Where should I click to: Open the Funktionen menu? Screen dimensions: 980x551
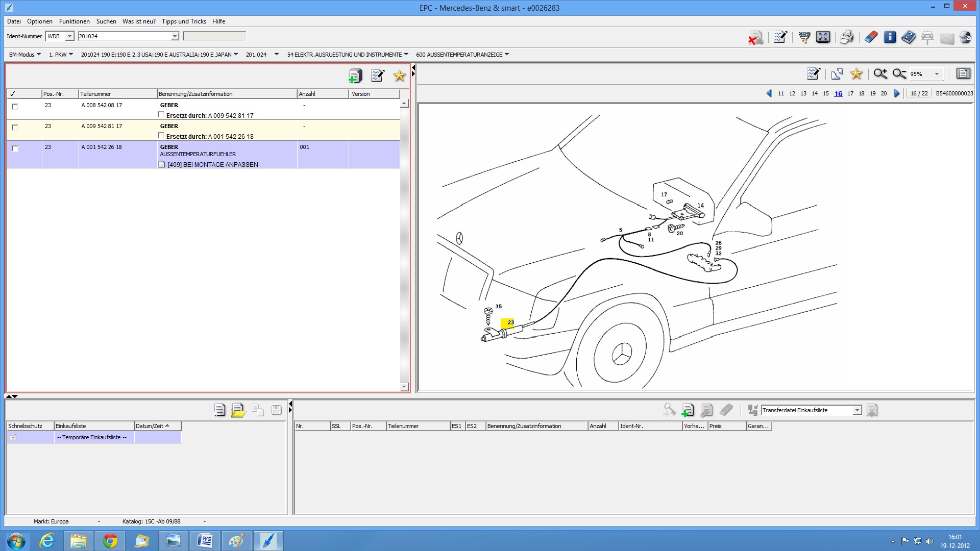click(74, 21)
